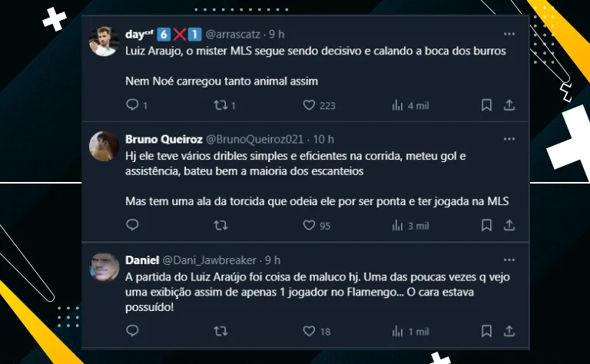Open more options on Bruno Queiroz's tweet
The height and width of the screenshot is (364, 590).
(509, 140)
